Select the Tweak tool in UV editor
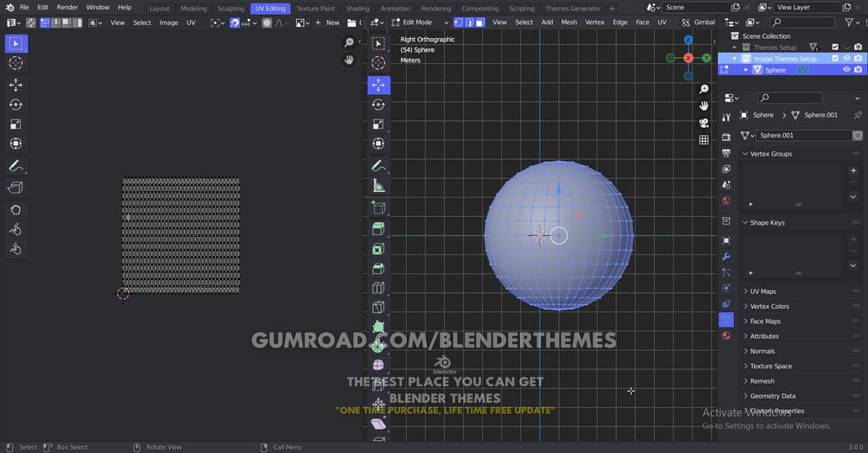This screenshot has height=453, width=868. [16, 43]
